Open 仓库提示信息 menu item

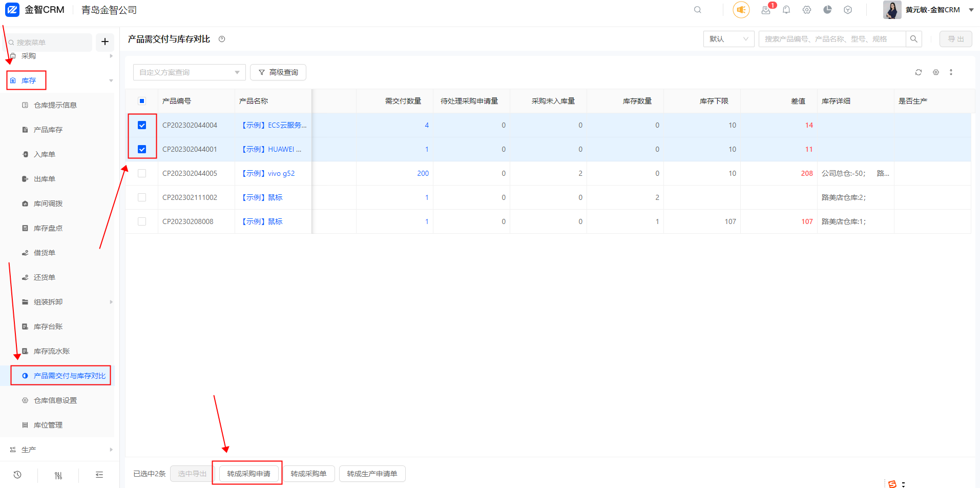pyautogui.click(x=55, y=105)
